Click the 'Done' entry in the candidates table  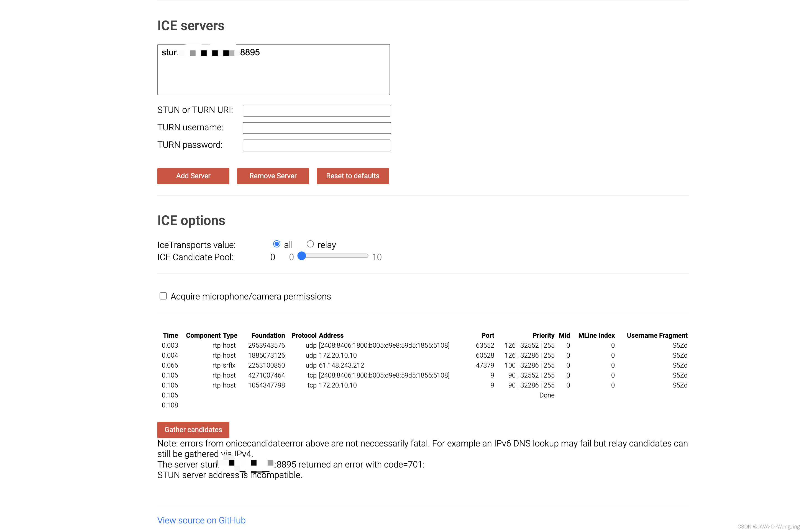pos(547,395)
